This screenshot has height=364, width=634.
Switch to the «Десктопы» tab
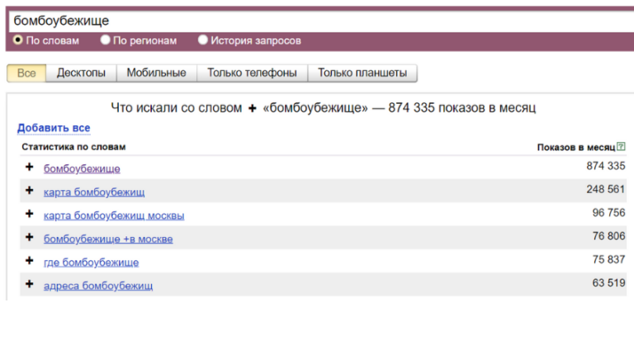coord(81,73)
